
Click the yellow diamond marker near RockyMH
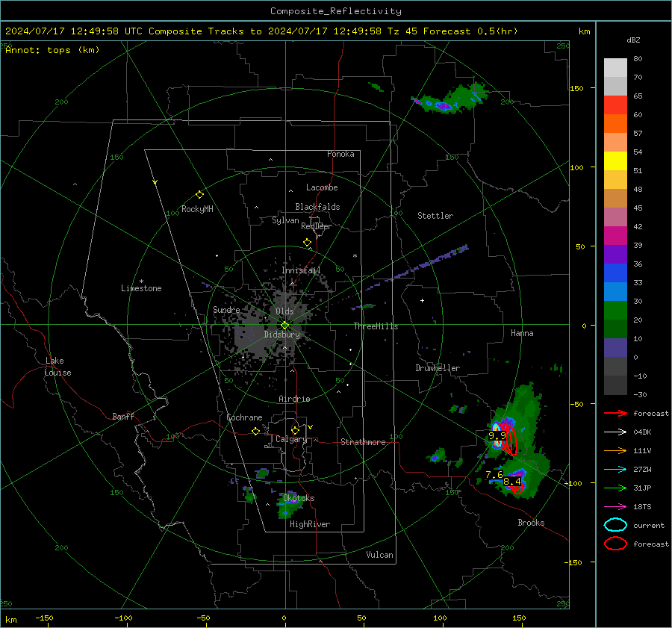(x=199, y=195)
